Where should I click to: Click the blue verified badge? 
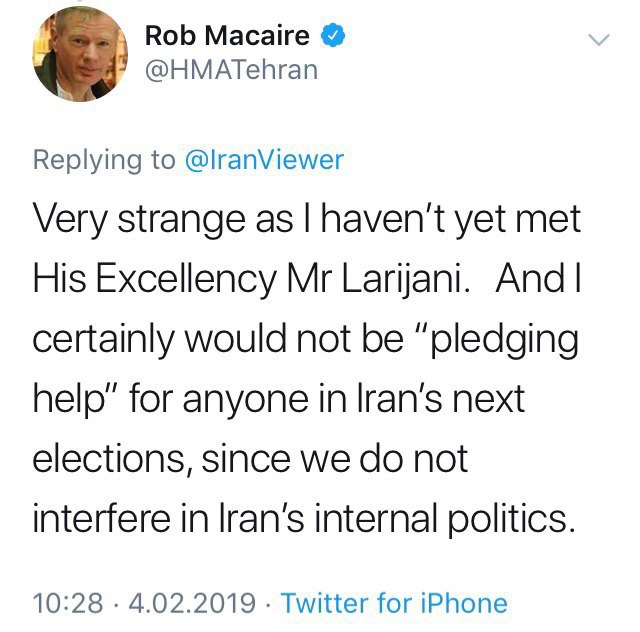tap(332, 37)
